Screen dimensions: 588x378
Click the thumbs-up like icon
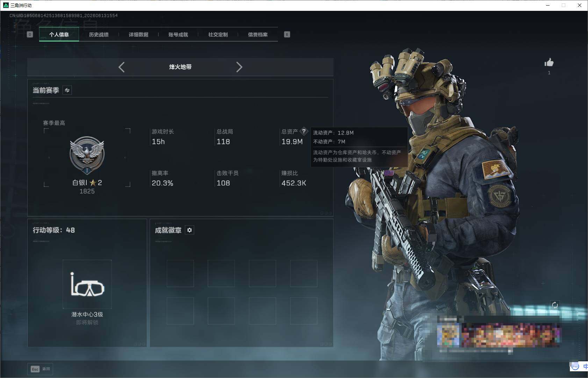coord(549,63)
